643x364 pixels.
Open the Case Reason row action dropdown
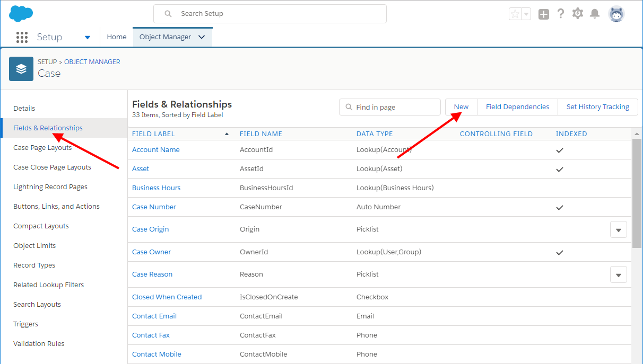(619, 274)
